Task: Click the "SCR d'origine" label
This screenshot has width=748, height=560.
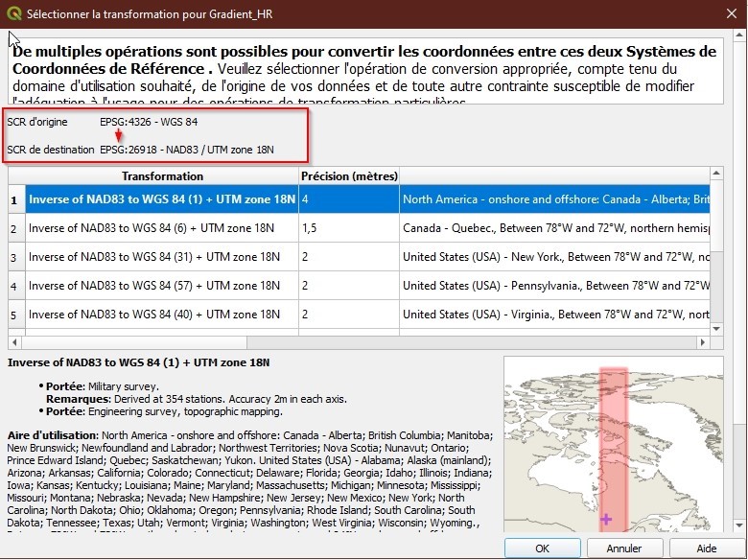Action: point(37,122)
